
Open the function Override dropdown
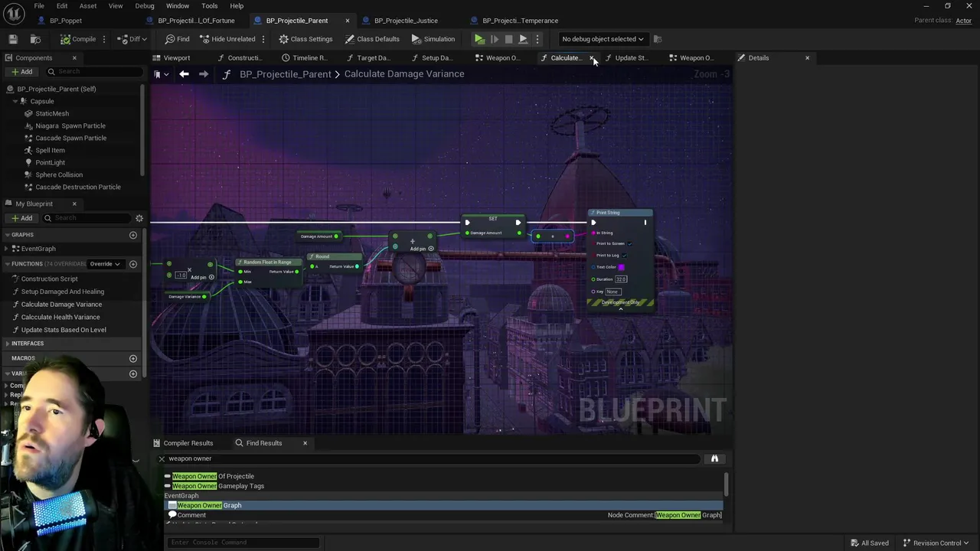pyautogui.click(x=105, y=264)
